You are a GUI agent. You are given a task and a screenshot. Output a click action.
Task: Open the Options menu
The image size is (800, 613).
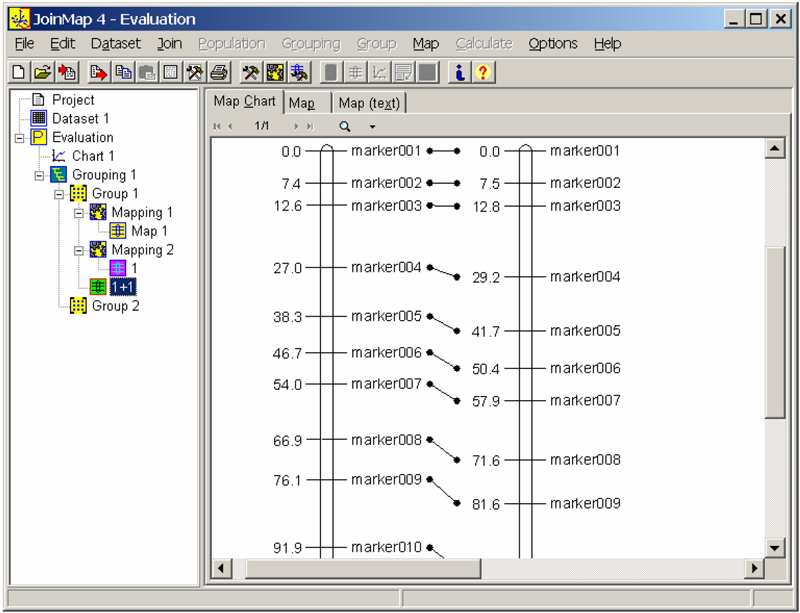coord(553,44)
